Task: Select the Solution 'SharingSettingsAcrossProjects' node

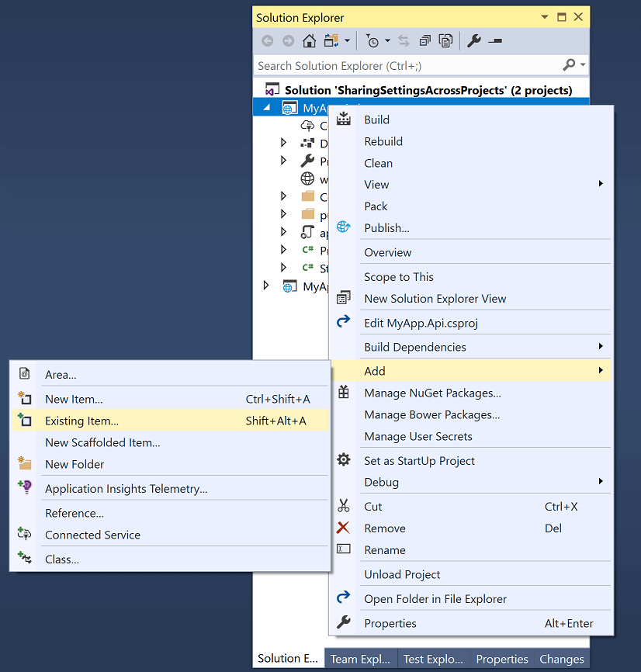Action: tap(421, 90)
